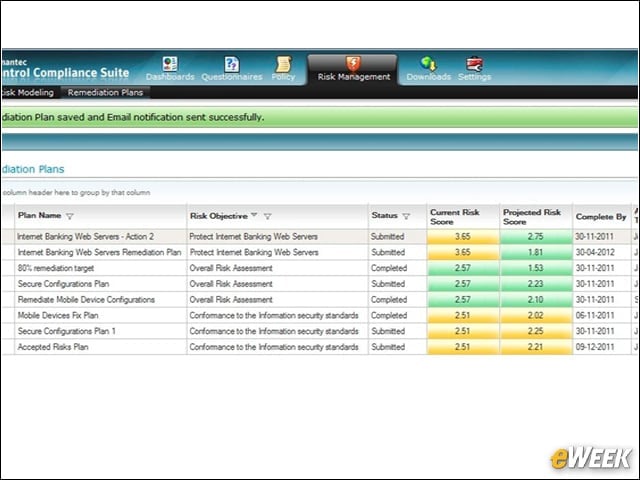
Task: Sort by Plan Name column header
Action: 40,216
